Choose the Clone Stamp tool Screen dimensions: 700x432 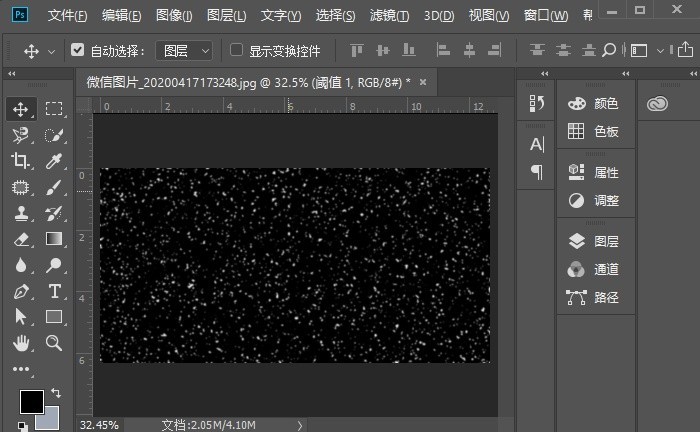21,213
